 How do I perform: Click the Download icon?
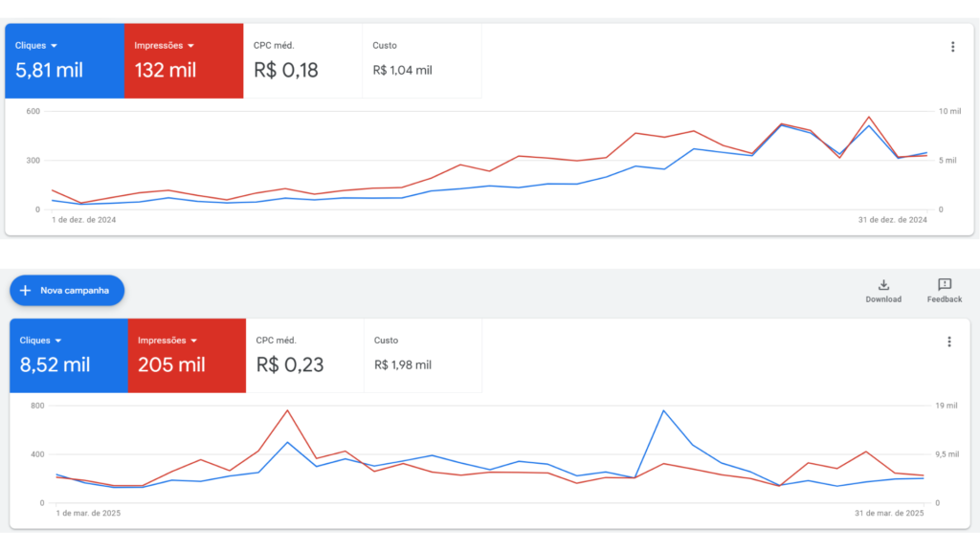click(x=883, y=285)
